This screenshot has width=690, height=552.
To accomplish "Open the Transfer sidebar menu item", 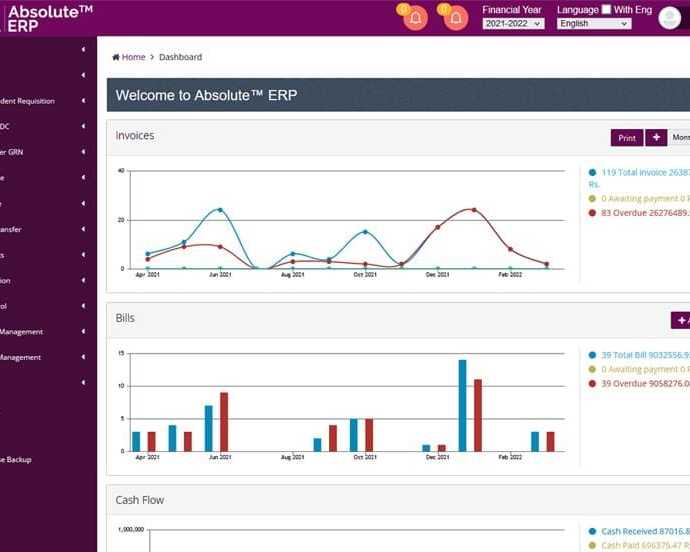I will tap(11, 229).
